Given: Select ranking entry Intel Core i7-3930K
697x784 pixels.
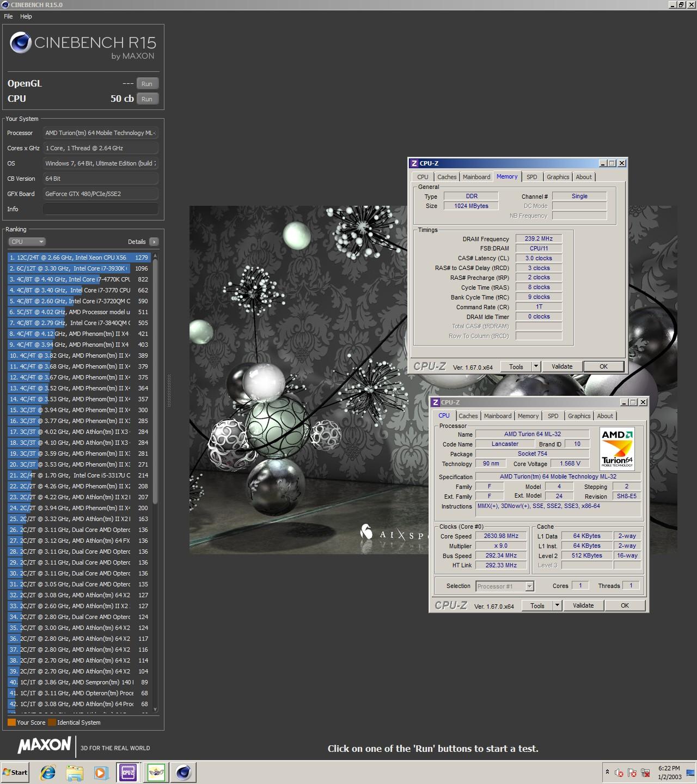Looking at the screenshot, I should point(79,268).
